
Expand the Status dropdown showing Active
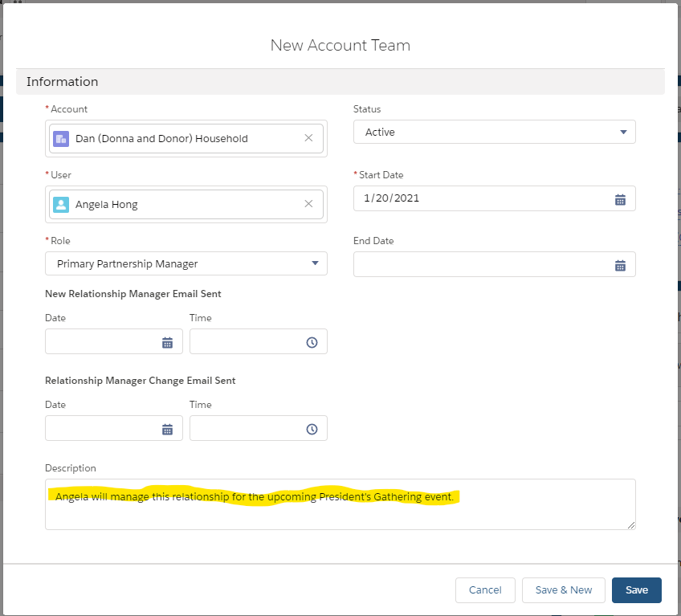click(494, 132)
